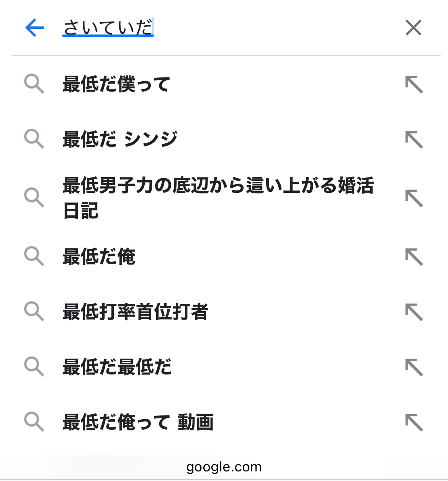Search for 最低だ最低だ suggestion
This screenshot has width=448, height=481.
pyautogui.click(x=117, y=367)
